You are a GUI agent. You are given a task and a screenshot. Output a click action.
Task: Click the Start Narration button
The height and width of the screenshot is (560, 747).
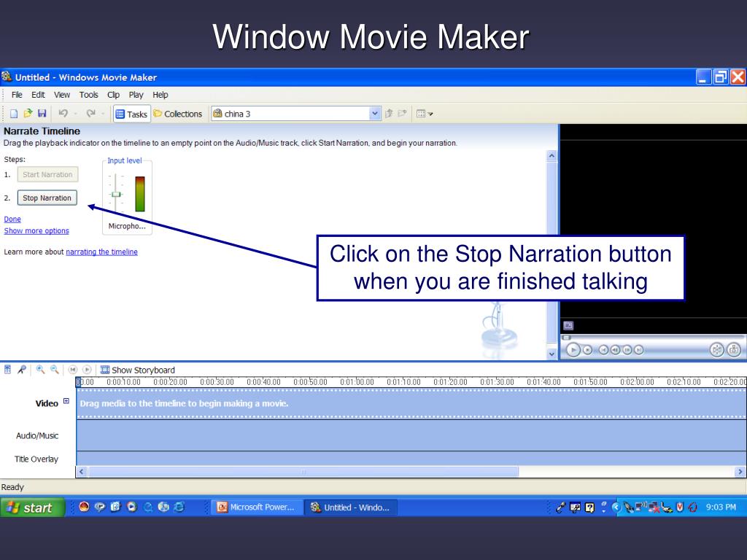click(47, 174)
